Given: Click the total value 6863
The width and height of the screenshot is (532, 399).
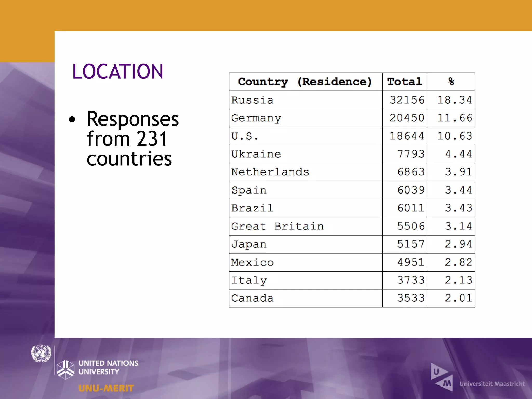Looking at the screenshot, I should pyautogui.click(x=411, y=172).
